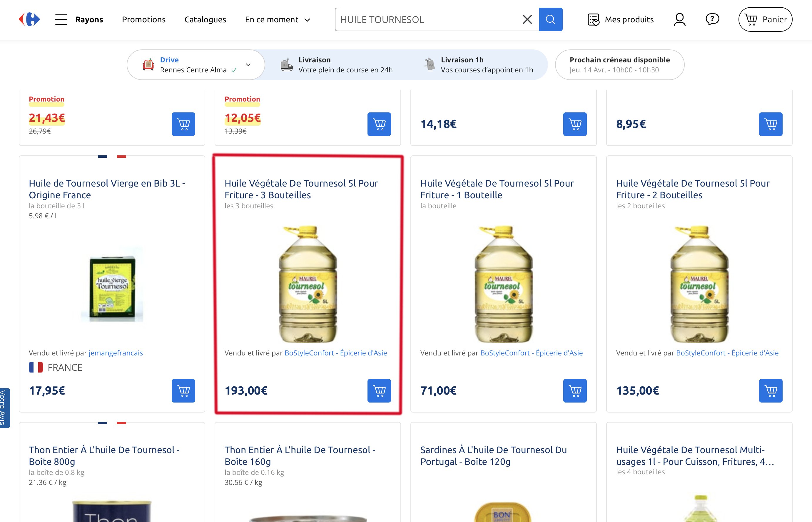Select the Livraison 24h option
The image size is (812, 522).
337,64
